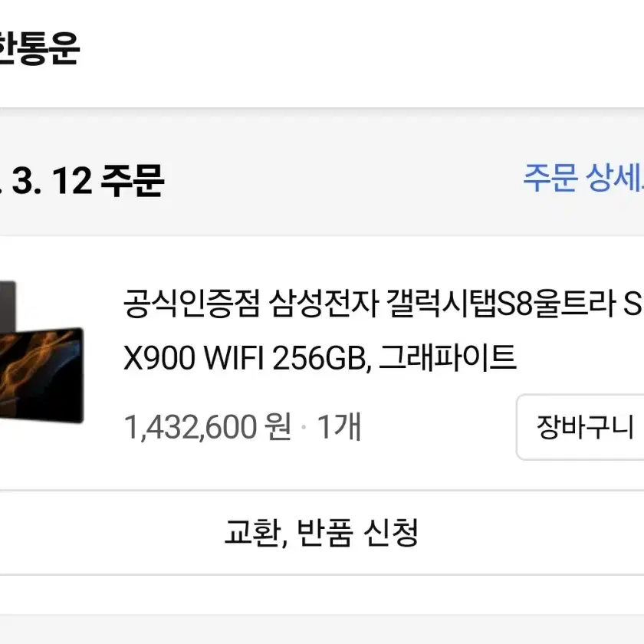Click the 삼성전자 brand name in the title

tap(324, 304)
